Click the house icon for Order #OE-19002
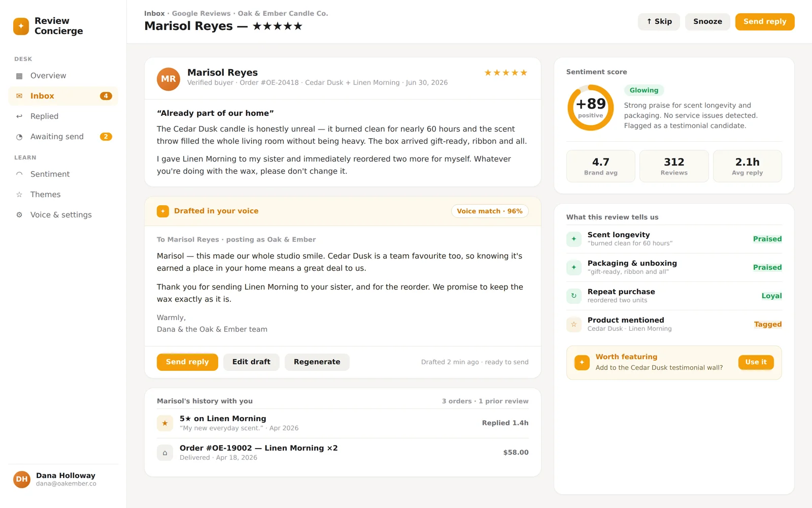The height and width of the screenshot is (508, 812). click(165, 453)
